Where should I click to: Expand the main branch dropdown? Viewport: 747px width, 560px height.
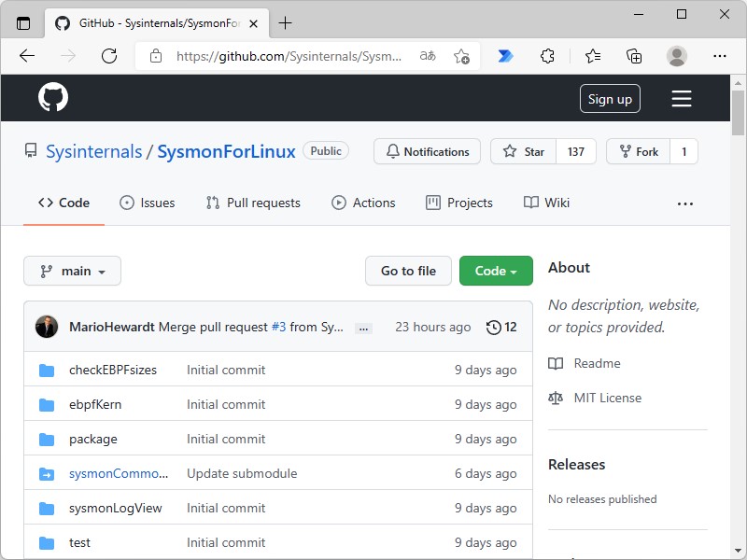coord(73,271)
